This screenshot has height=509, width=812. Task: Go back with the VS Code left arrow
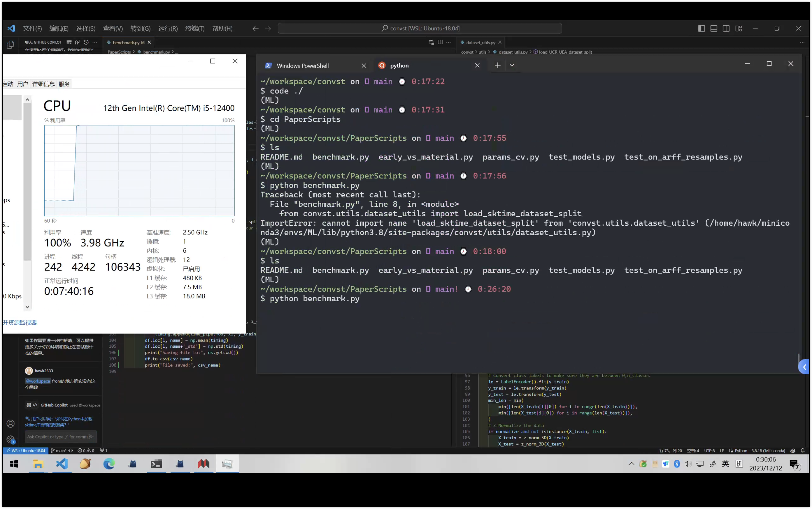click(256, 29)
